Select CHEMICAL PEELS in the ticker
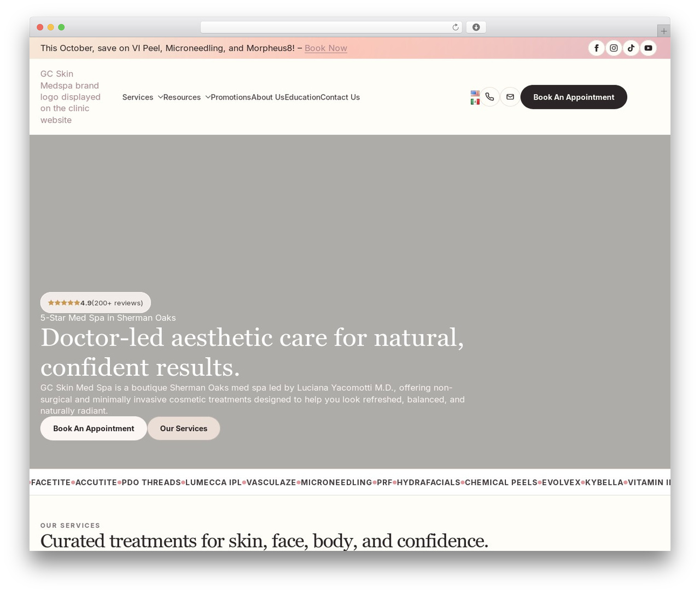 pos(501,482)
